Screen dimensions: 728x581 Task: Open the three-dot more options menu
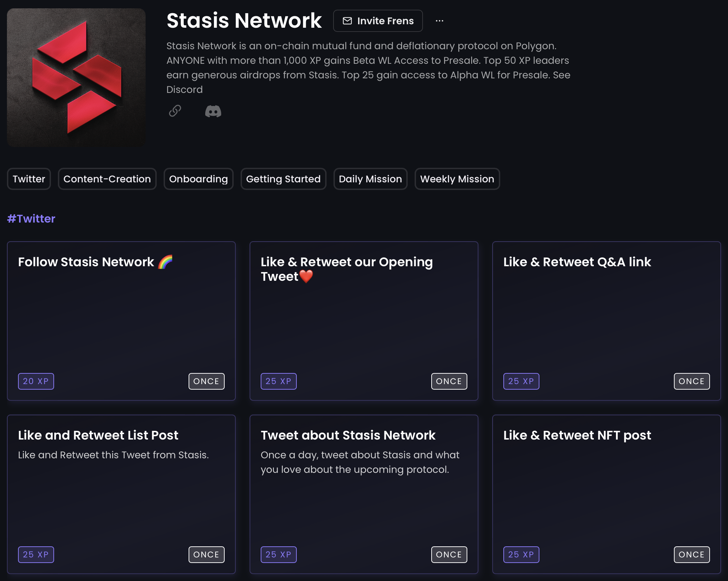(439, 21)
